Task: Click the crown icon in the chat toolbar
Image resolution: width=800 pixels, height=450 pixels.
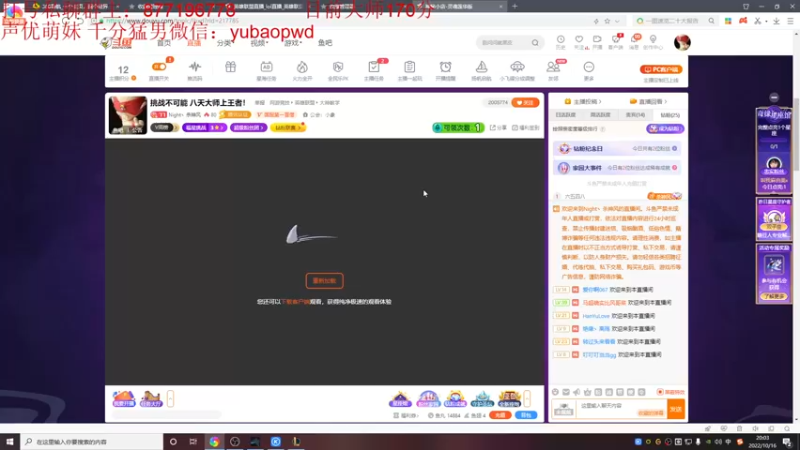Action: point(587,392)
